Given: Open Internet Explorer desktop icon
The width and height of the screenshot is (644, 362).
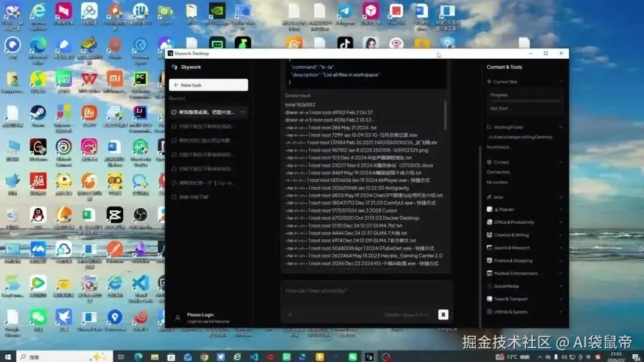Looking at the screenshot, I should 38,16.
